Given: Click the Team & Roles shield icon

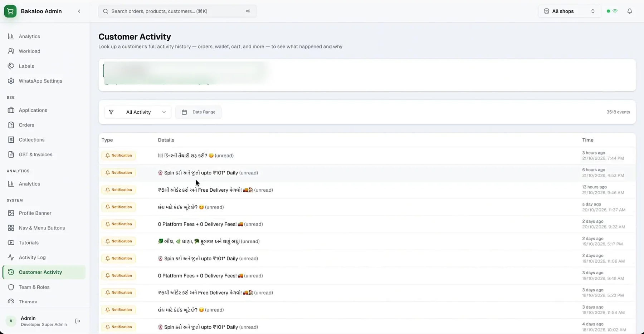Looking at the screenshot, I should point(11,287).
